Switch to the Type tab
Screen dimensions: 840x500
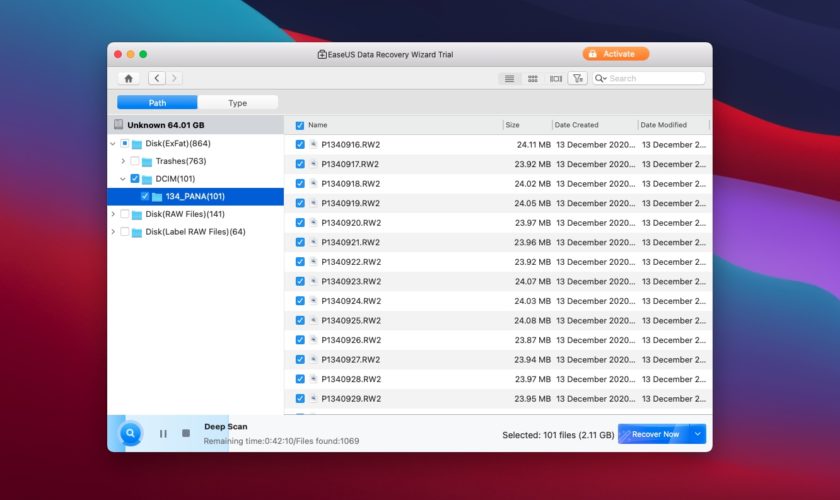pos(237,103)
